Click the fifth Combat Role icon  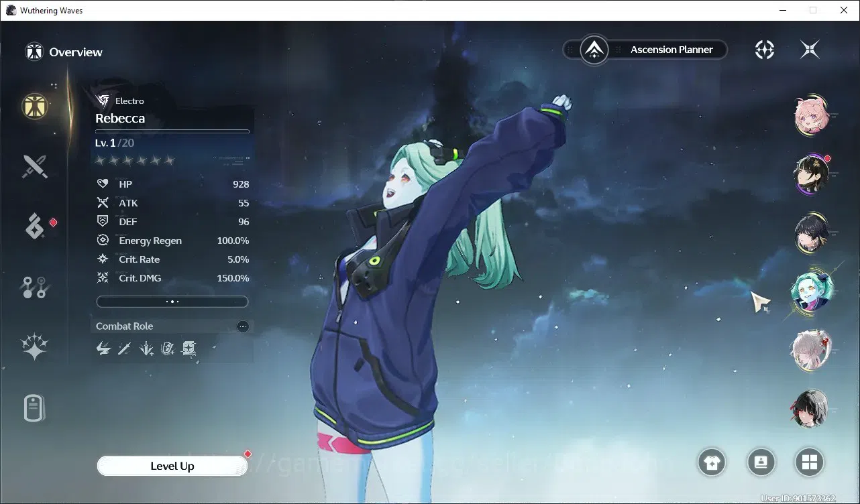click(x=189, y=348)
